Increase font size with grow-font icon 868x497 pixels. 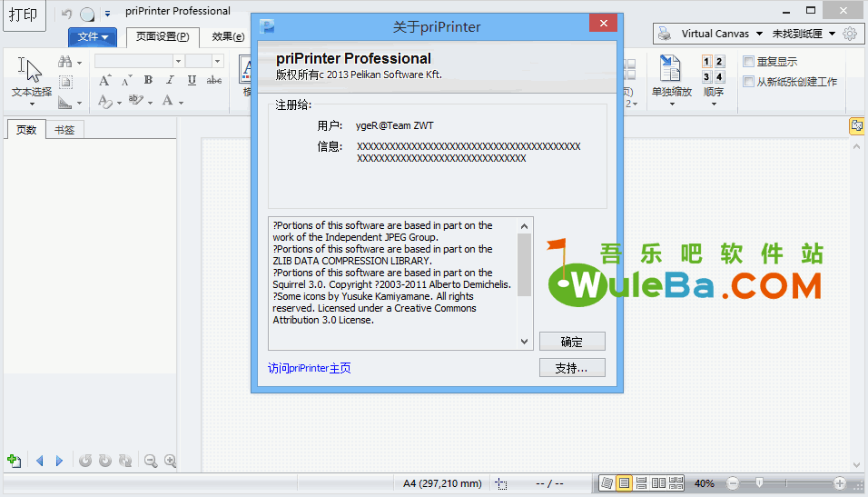pyautogui.click(x=104, y=81)
